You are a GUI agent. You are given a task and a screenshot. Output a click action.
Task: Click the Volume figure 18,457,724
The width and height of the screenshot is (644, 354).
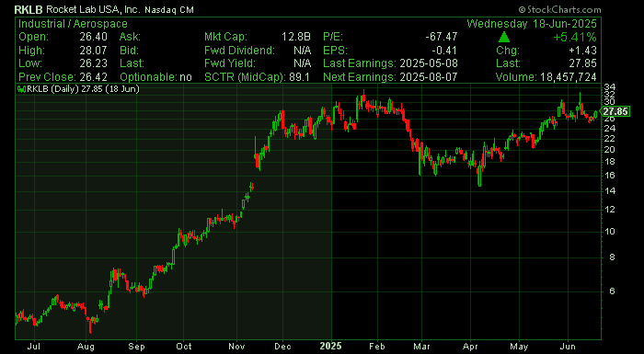point(568,77)
